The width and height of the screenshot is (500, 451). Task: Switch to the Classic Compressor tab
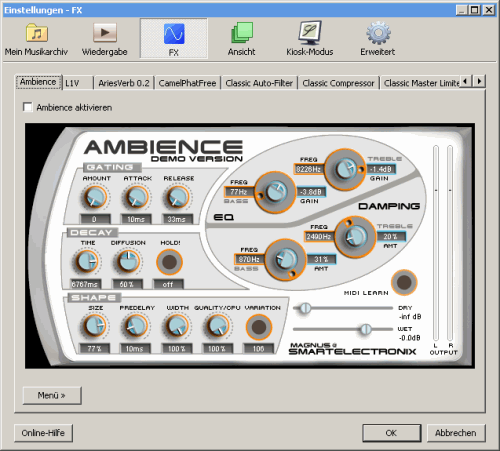pos(338,83)
